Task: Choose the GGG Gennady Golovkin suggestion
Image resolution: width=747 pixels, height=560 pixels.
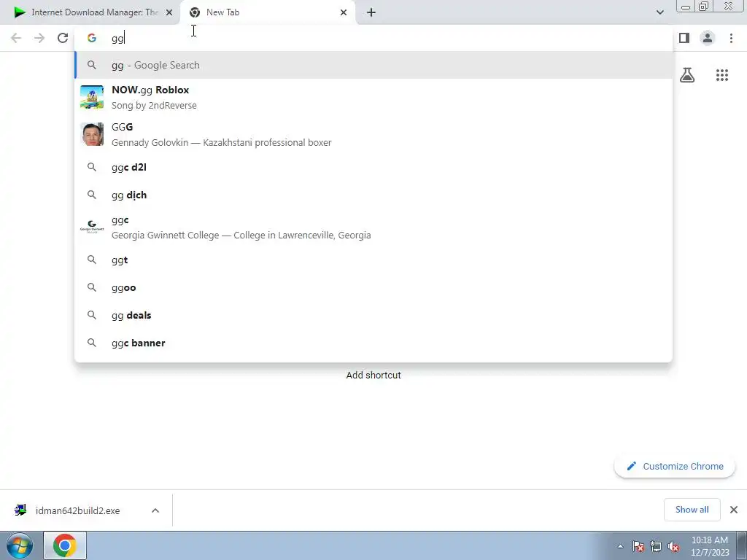Action: tap(373, 134)
